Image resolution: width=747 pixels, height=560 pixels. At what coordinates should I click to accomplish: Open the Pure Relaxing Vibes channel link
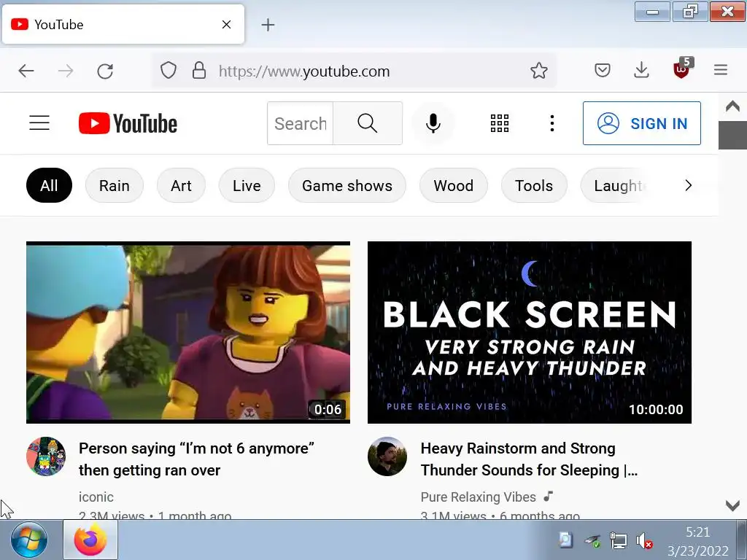point(479,497)
